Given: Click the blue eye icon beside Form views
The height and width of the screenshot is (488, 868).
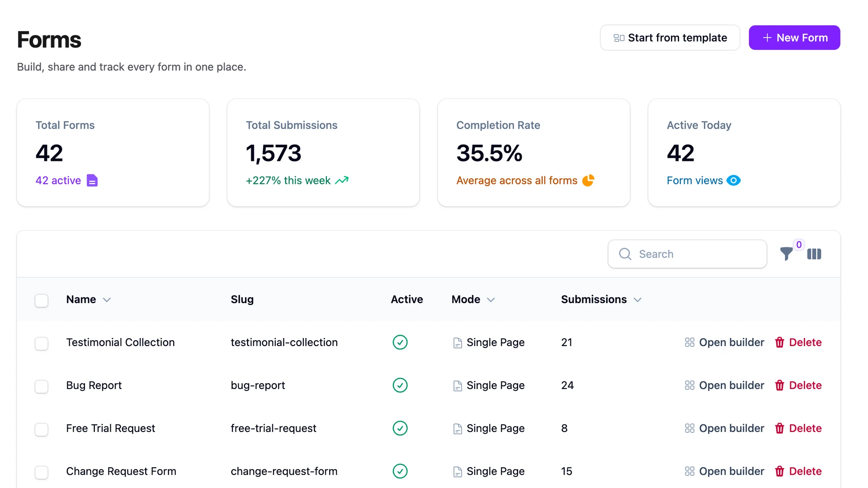Looking at the screenshot, I should pos(733,180).
